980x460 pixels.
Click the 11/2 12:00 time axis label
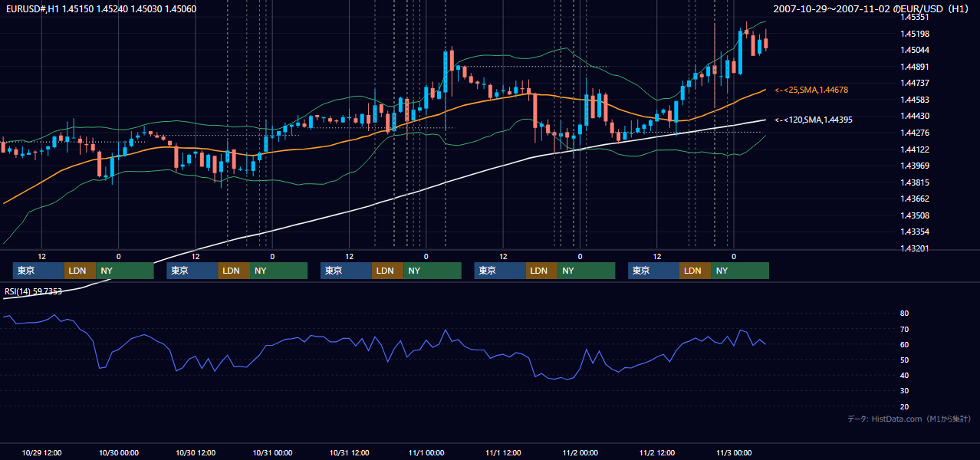[656, 452]
